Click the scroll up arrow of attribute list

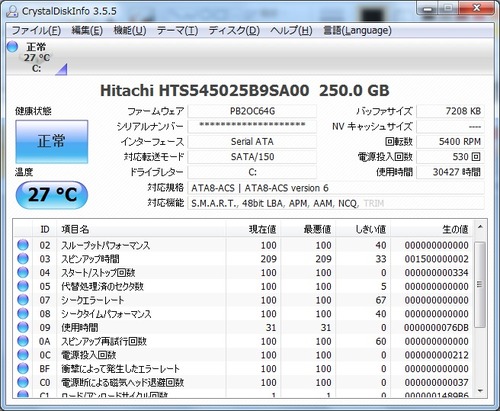click(480, 227)
